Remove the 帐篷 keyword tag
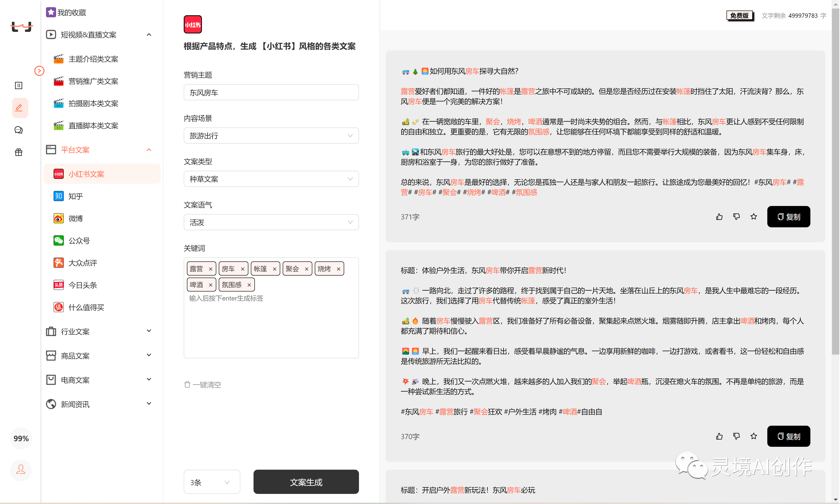Viewport: 840px width, 504px height. (x=274, y=269)
